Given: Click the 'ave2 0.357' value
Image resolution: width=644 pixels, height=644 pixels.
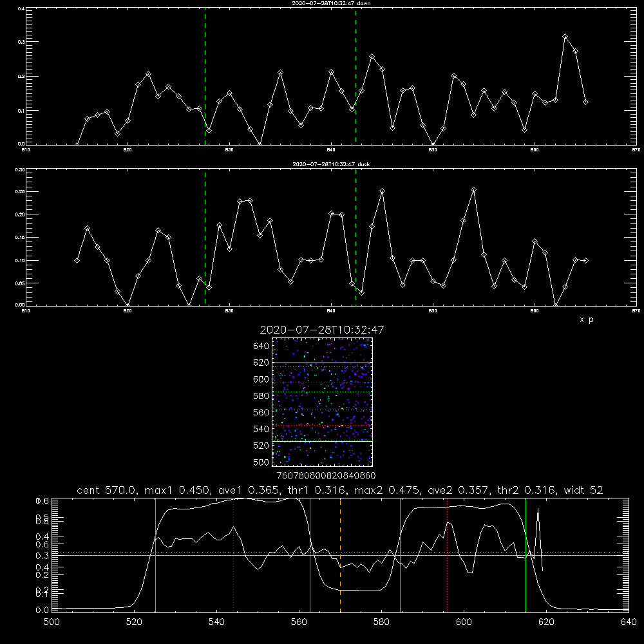Looking at the screenshot, I should coord(459,490).
